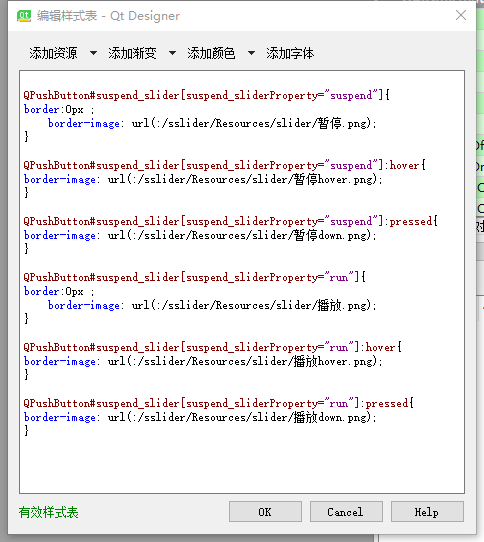
Task: Click the dialog title 编辑样式表 - Qt Designer
Action: (x=109, y=16)
